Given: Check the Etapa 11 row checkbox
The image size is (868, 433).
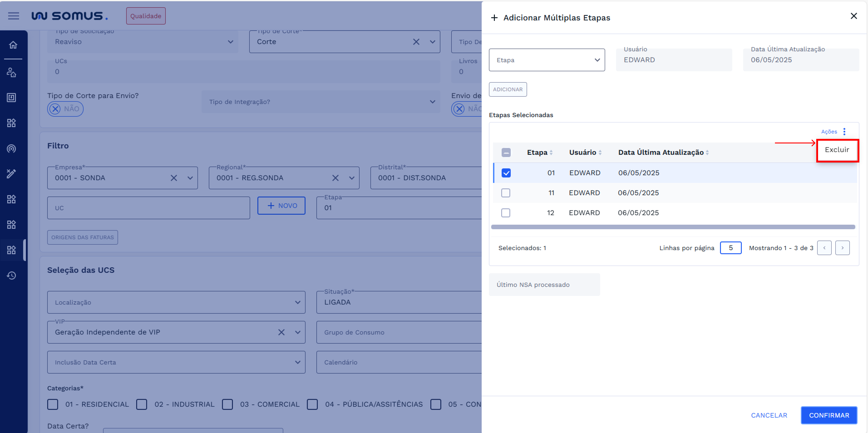Looking at the screenshot, I should (506, 193).
